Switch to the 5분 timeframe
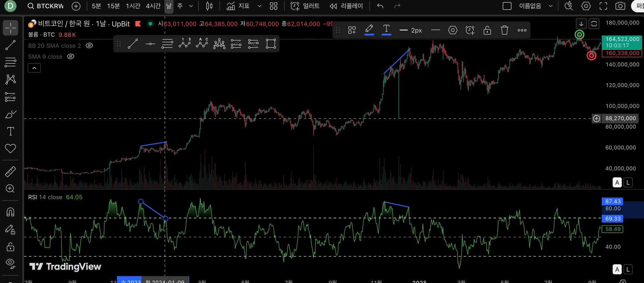Image resolution: width=644 pixels, height=283 pixels. (97, 6)
